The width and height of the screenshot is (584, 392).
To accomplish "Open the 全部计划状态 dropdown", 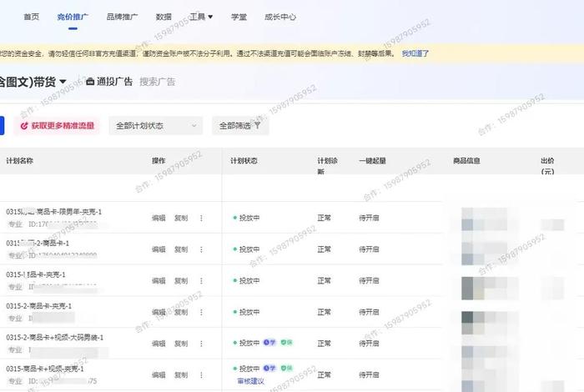I will tap(156, 126).
